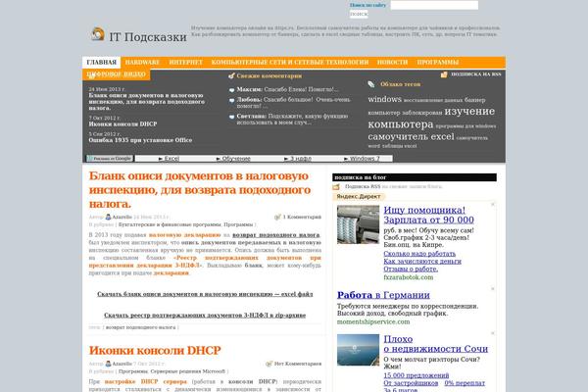
Task: Open the Ищу помощника! Зарплата от 90 000 ad
Action: pyautogui.click(x=428, y=215)
